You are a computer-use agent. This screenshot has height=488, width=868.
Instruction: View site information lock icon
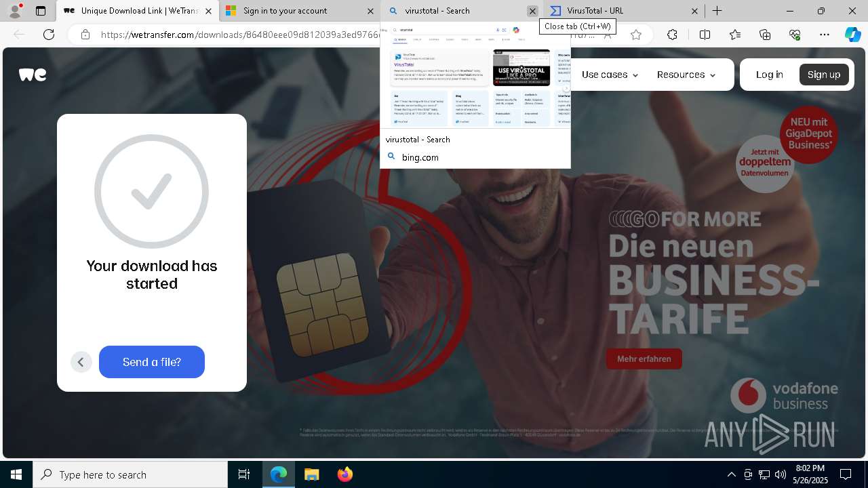click(85, 35)
